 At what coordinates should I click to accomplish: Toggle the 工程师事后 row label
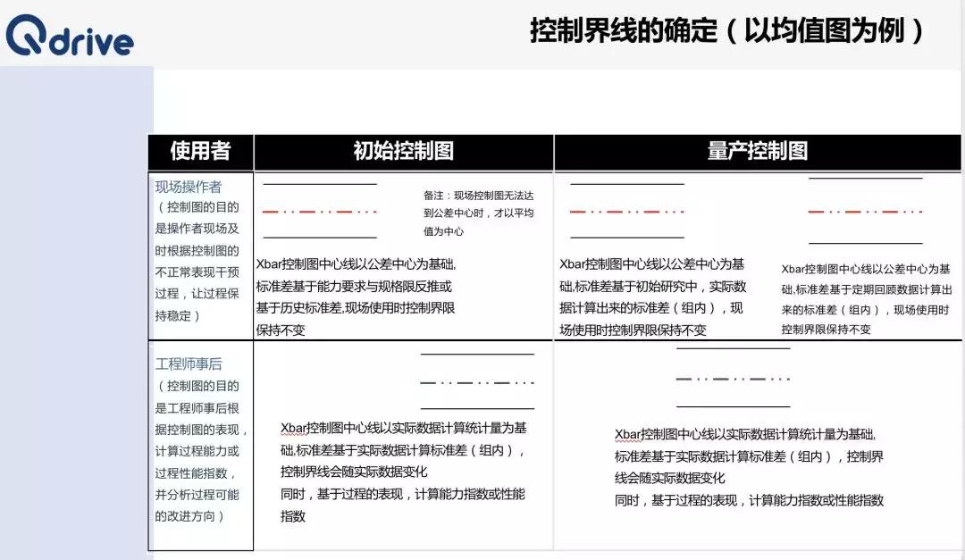point(189,362)
